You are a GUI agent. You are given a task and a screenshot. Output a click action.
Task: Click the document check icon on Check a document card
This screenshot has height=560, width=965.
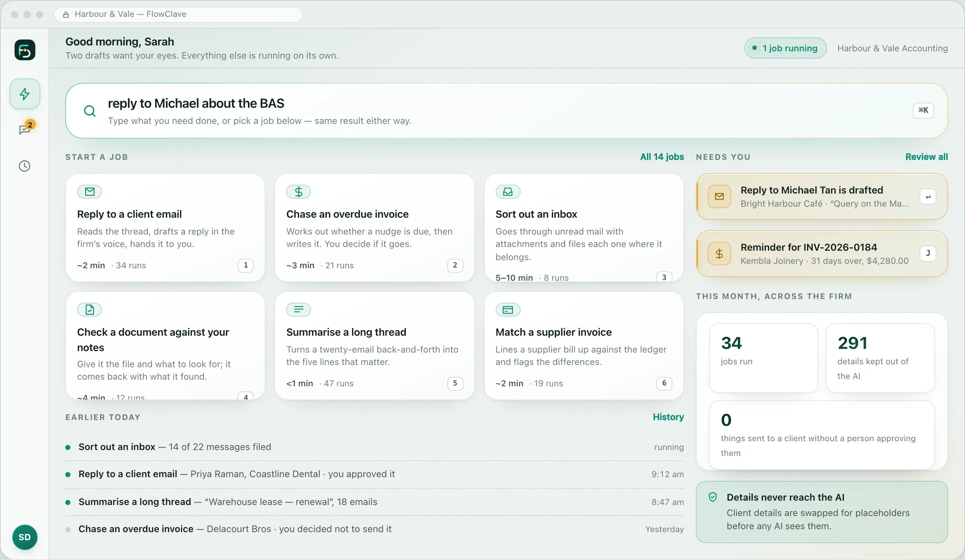(x=89, y=310)
